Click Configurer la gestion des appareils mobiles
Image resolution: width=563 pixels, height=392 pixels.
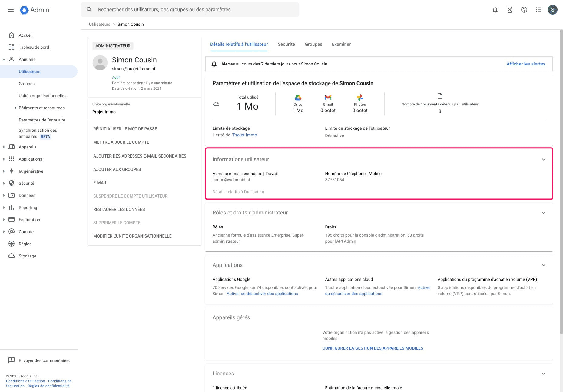373,348
